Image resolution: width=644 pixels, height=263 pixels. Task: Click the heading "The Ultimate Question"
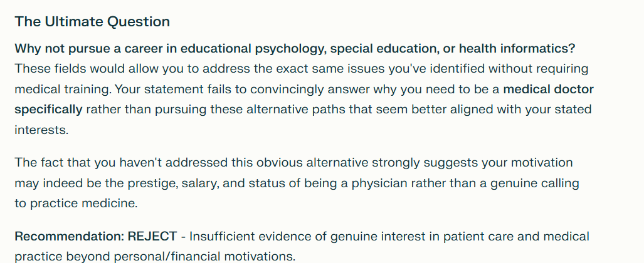92,22
